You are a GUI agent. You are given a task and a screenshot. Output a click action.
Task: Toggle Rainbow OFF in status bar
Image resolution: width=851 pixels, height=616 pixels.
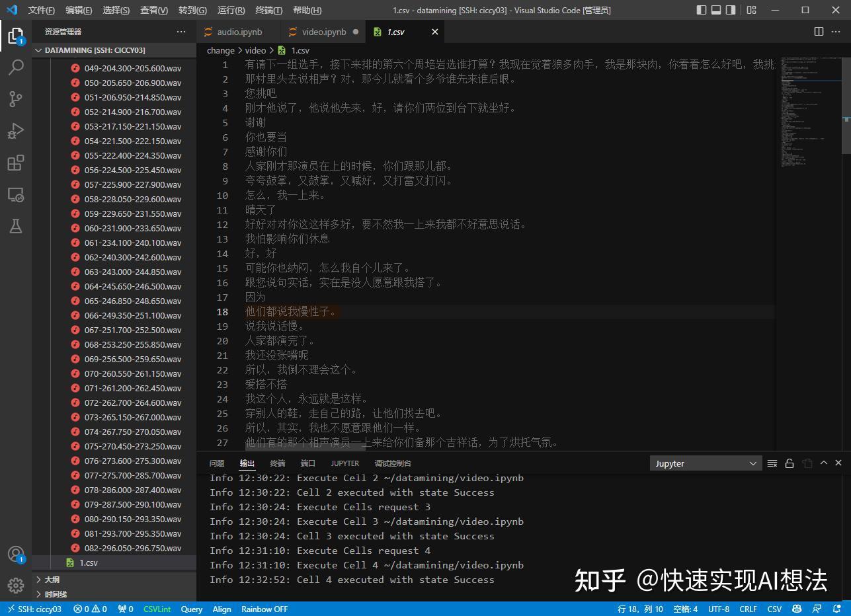pyautogui.click(x=264, y=609)
